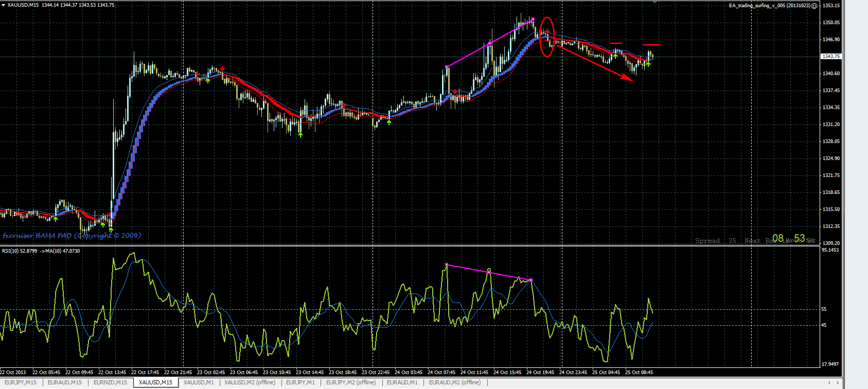
Task: Click the current price label 1343.75
Action: (831, 57)
